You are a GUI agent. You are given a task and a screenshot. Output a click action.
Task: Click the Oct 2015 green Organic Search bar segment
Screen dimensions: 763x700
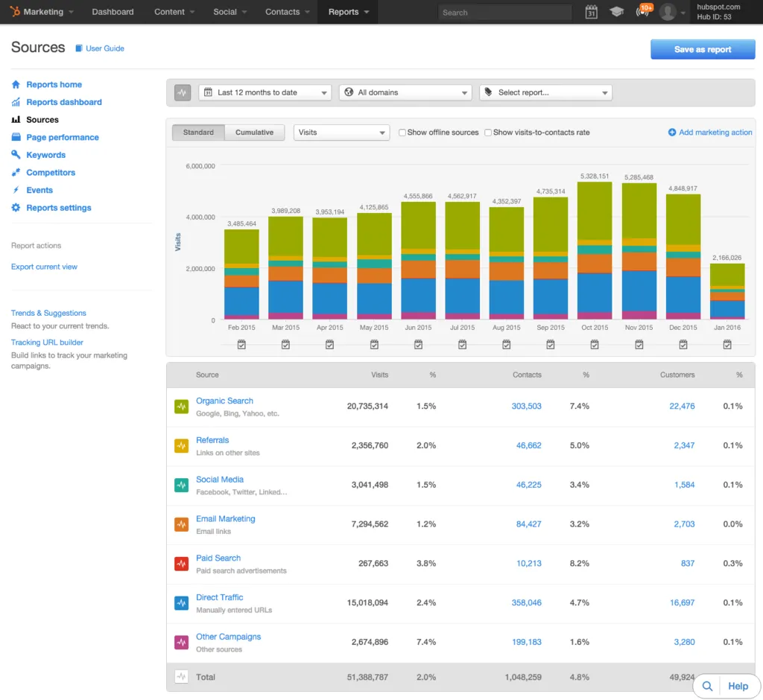pyautogui.click(x=595, y=211)
